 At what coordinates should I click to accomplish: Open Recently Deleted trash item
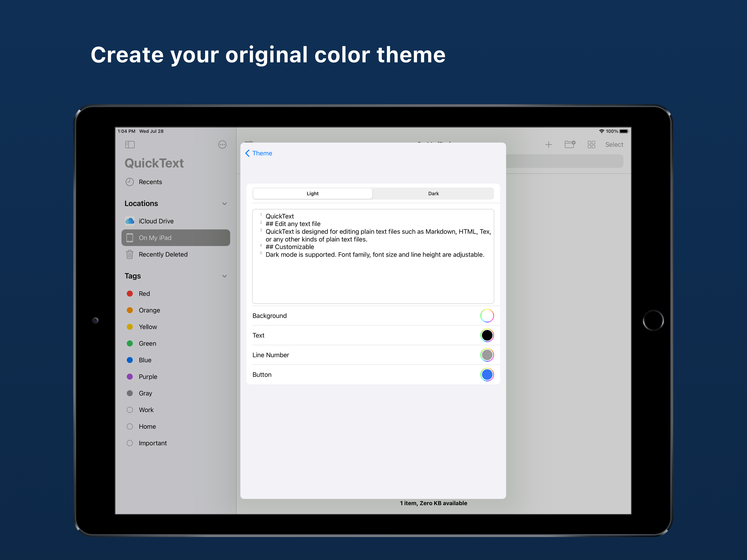(163, 254)
